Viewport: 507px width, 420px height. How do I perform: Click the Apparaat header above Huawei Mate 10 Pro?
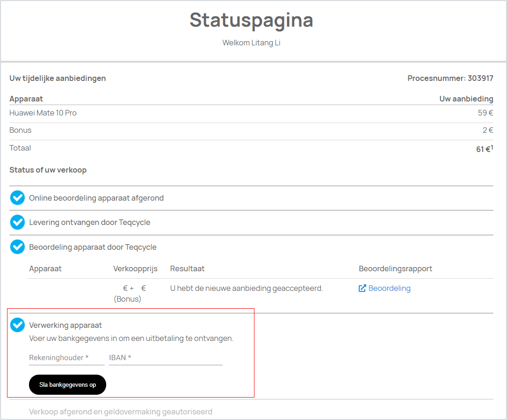coord(26,99)
